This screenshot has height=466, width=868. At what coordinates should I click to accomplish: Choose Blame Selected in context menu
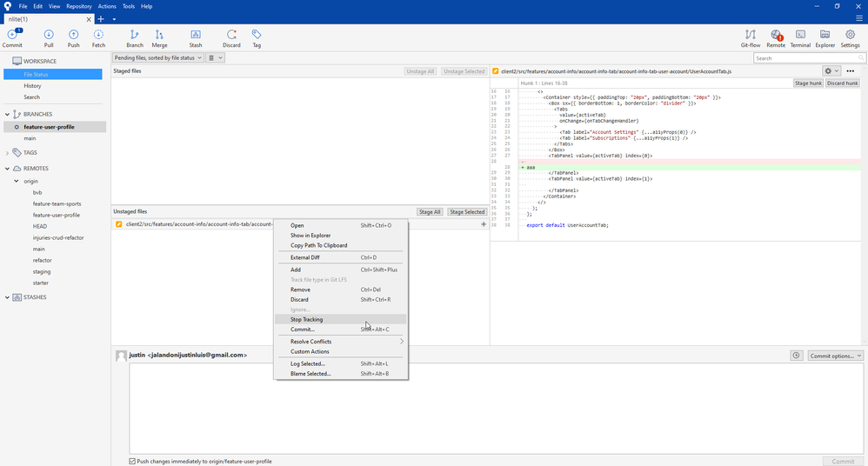tap(340, 374)
